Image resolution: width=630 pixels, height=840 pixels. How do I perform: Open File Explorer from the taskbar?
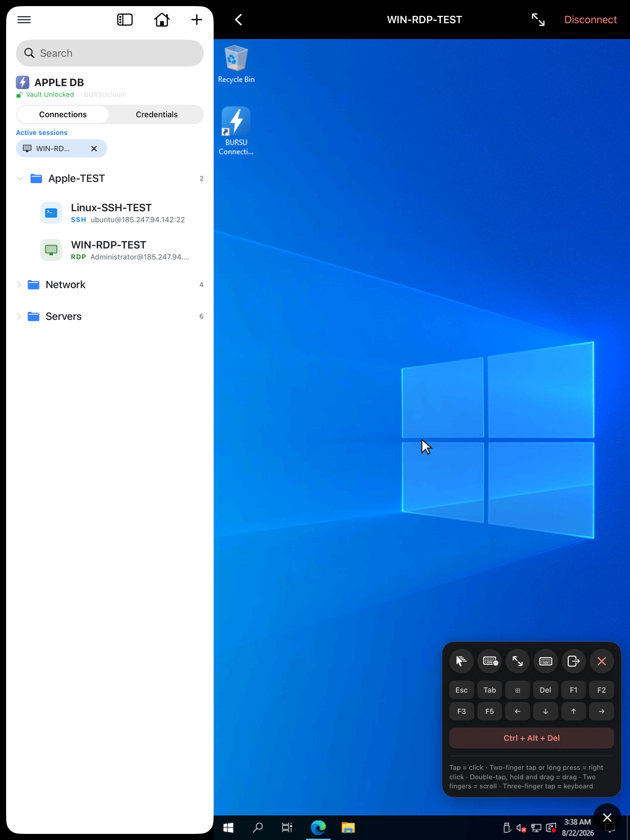348,827
